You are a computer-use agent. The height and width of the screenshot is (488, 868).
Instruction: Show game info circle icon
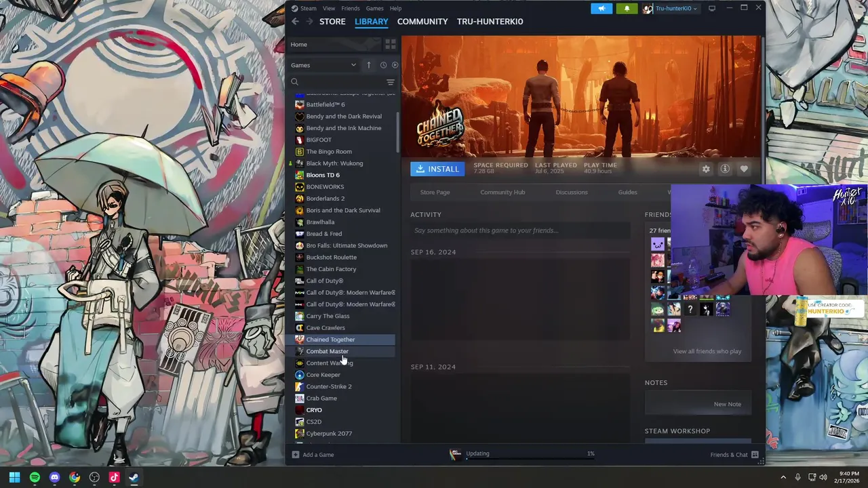pyautogui.click(x=725, y=169)
